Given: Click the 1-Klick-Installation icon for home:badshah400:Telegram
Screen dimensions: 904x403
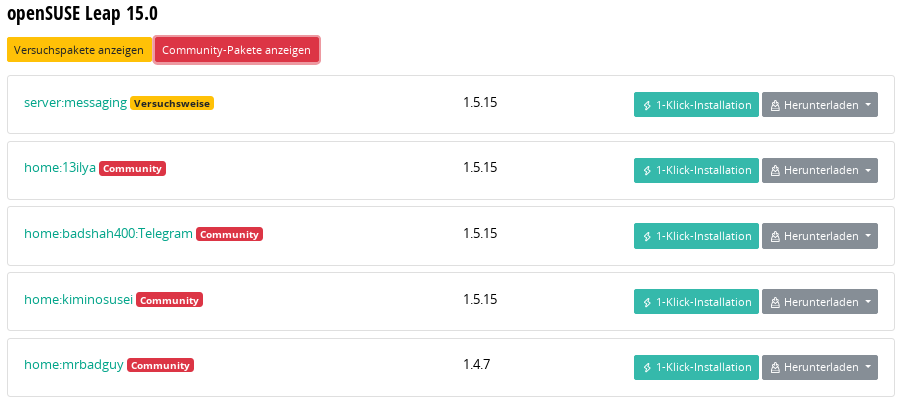Looking at the screenshot, I should coord(647,236).
